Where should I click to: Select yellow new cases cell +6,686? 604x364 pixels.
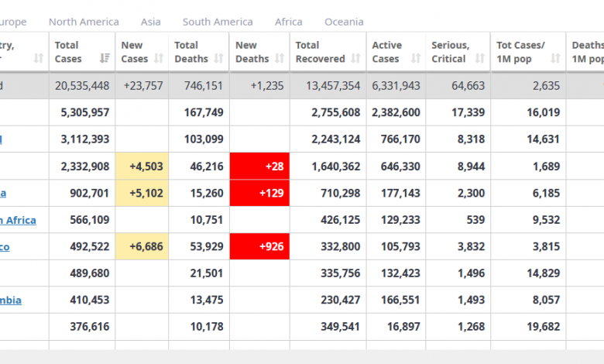pos(142,246)
